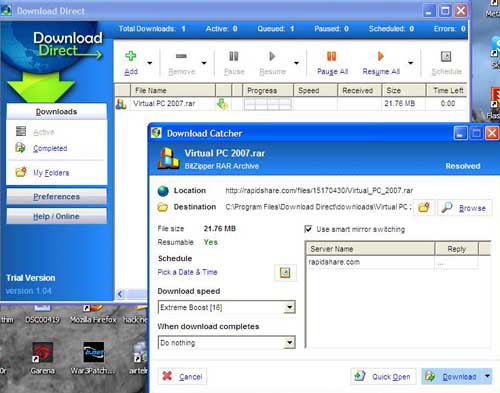
Task: Select the Virtual PC 2007.rar row
Action: (x=291, y=104)
